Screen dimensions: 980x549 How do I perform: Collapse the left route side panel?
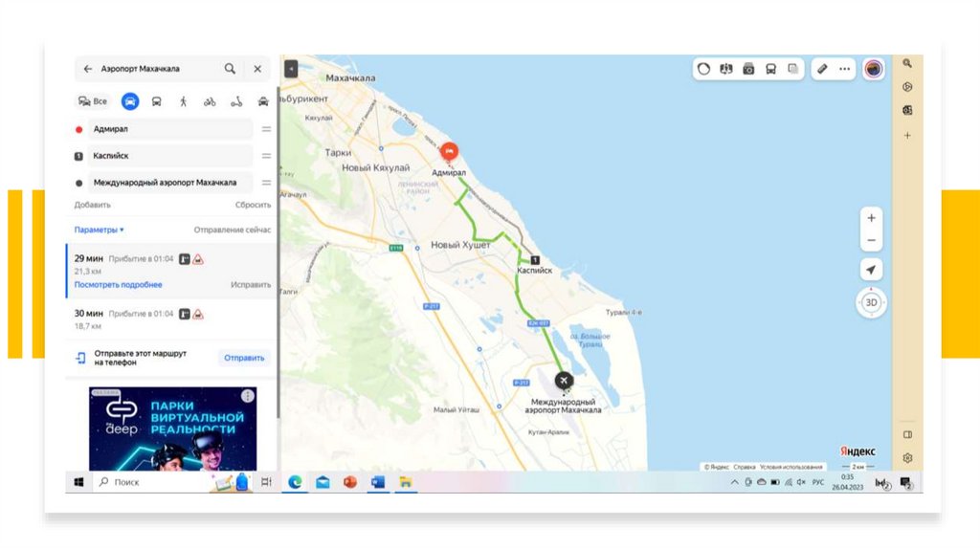pos(291,69)
